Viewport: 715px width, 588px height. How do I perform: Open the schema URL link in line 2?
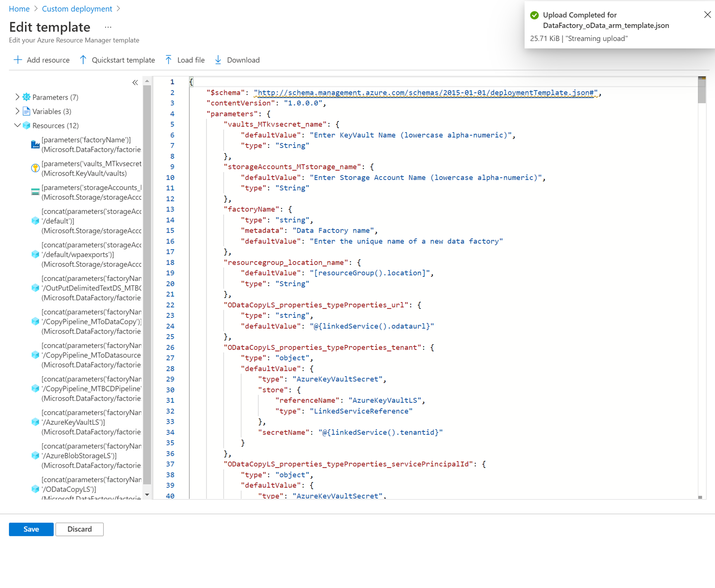click(425, 92)
